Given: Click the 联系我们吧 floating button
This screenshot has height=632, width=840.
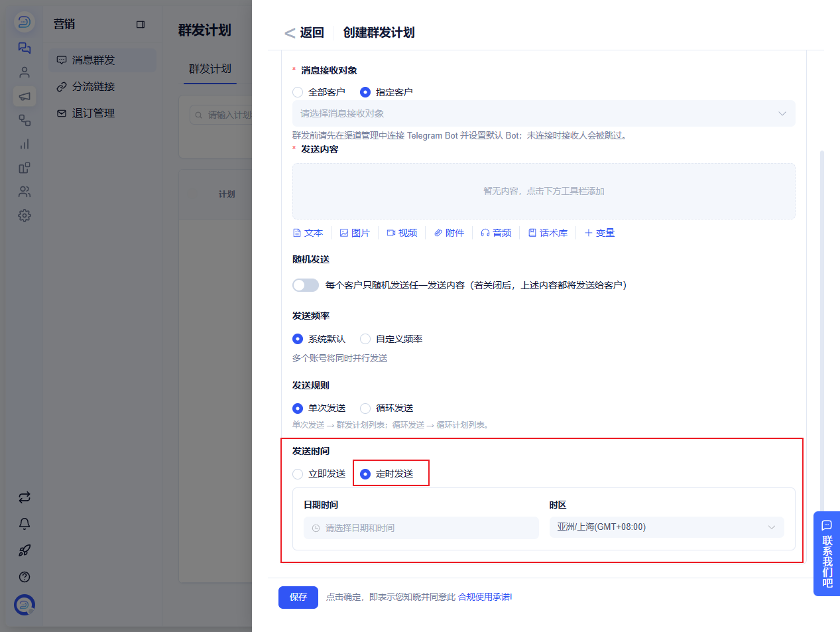Looking at the screenshot, I should (827, 554).
